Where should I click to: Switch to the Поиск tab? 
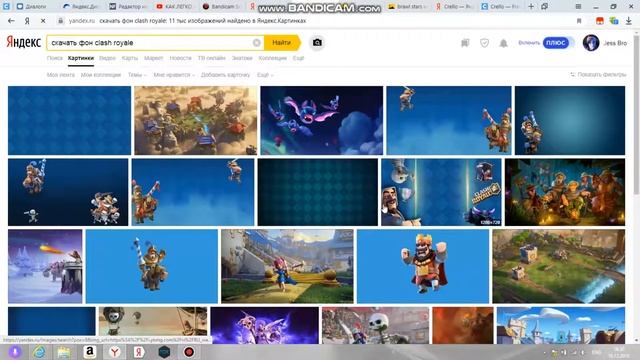coord(55,58)
